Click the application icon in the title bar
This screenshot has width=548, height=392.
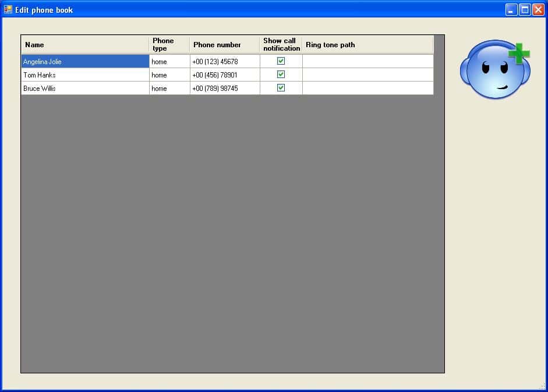pyautogui.click(x=8, y=9)
